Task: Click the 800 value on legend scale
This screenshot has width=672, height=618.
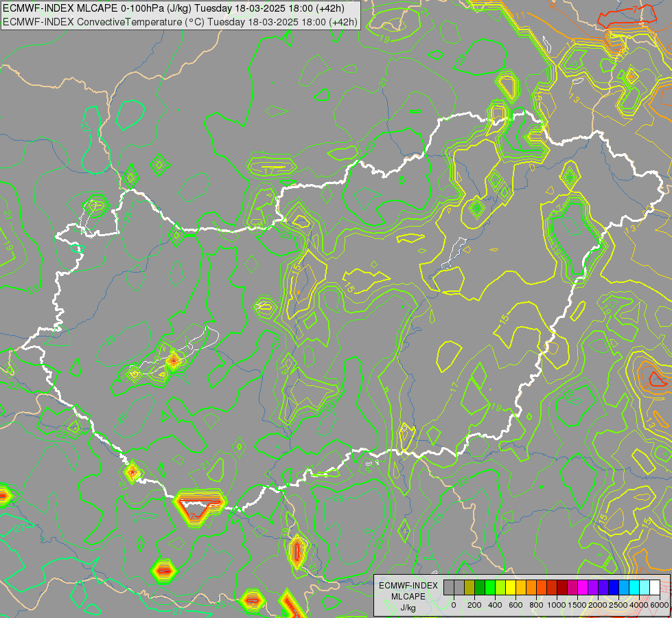Action: click(537, 605)
